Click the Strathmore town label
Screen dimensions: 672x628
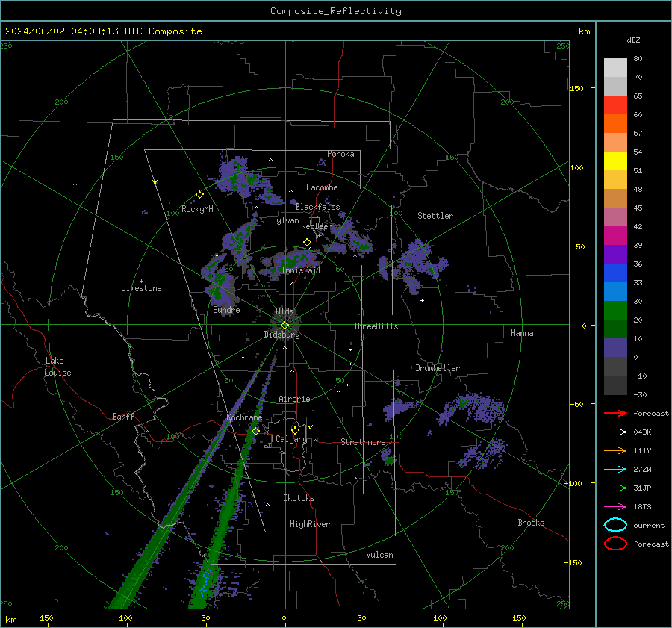pos(363,442)
